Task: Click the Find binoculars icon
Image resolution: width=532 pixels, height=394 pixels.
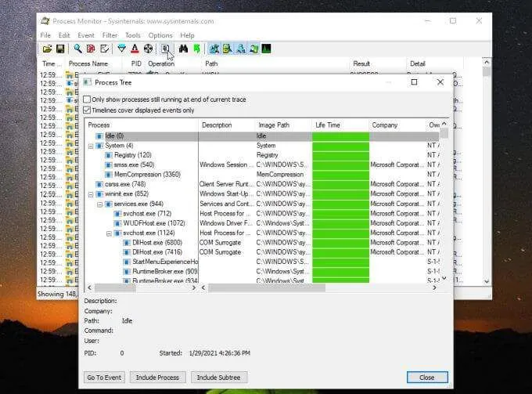Action: pos(183,49)
